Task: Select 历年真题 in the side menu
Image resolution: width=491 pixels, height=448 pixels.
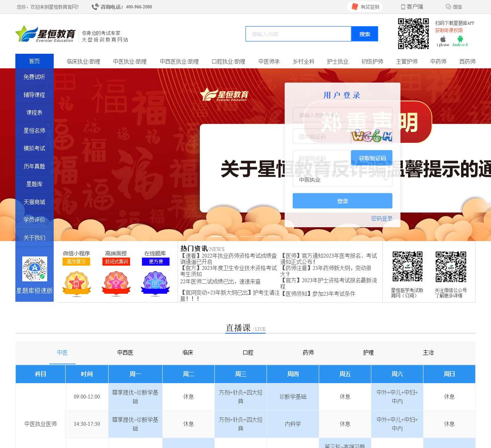Action: tap(35, 166)
